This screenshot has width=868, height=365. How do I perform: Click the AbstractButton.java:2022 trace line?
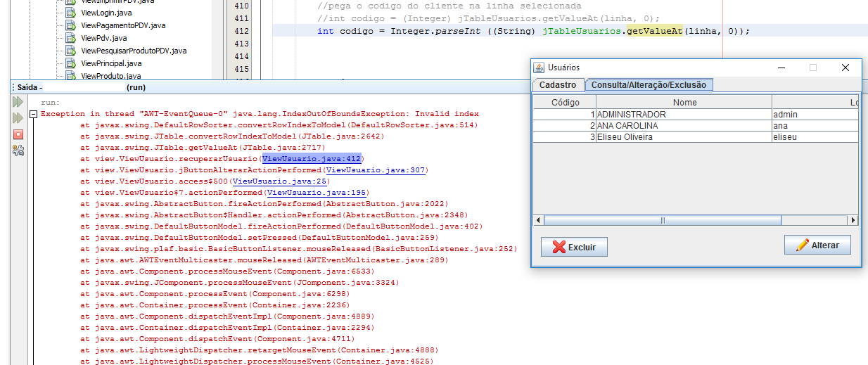pos(264,204)
